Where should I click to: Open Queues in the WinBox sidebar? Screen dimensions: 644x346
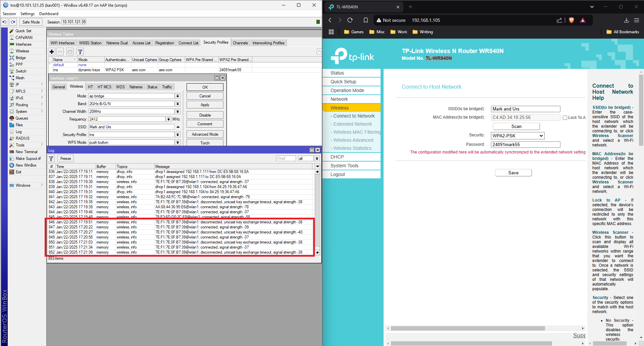click(22, 118)
